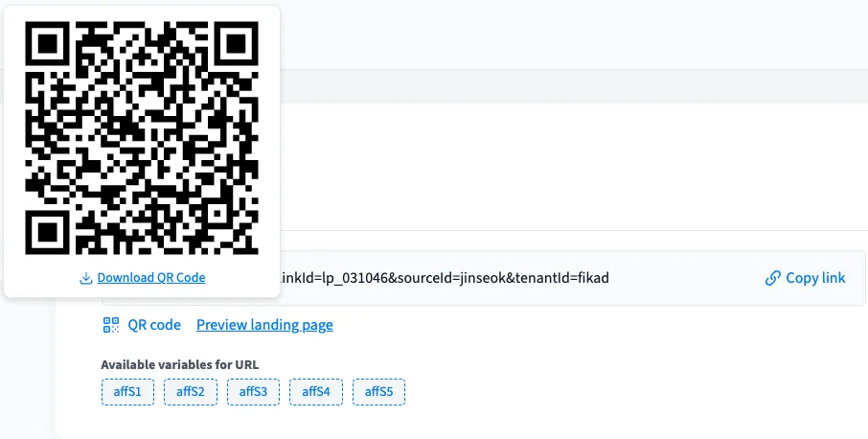Copy the link using the Copy link text
868x439 pixels.
(815, 278)
